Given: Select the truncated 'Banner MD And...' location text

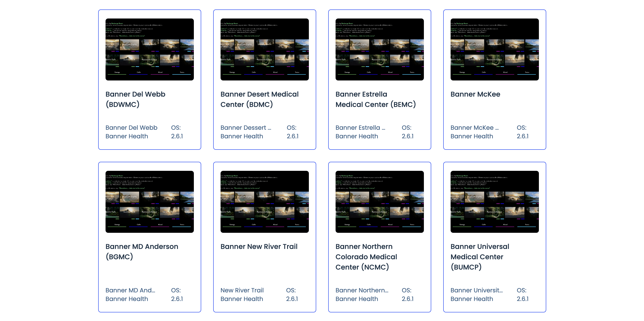Looking at the screenshot, I should coord(130,290).
